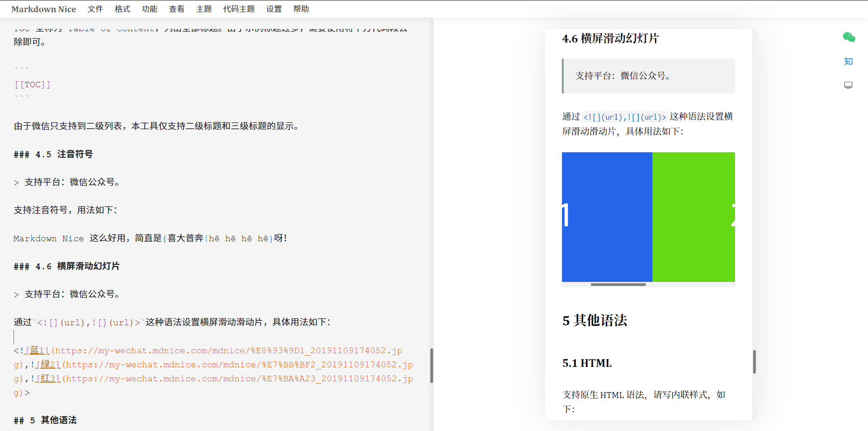This screenshot has width=868, height=431.
Task: Click the Markdown Nice logo title
Action: pos(44,9)
